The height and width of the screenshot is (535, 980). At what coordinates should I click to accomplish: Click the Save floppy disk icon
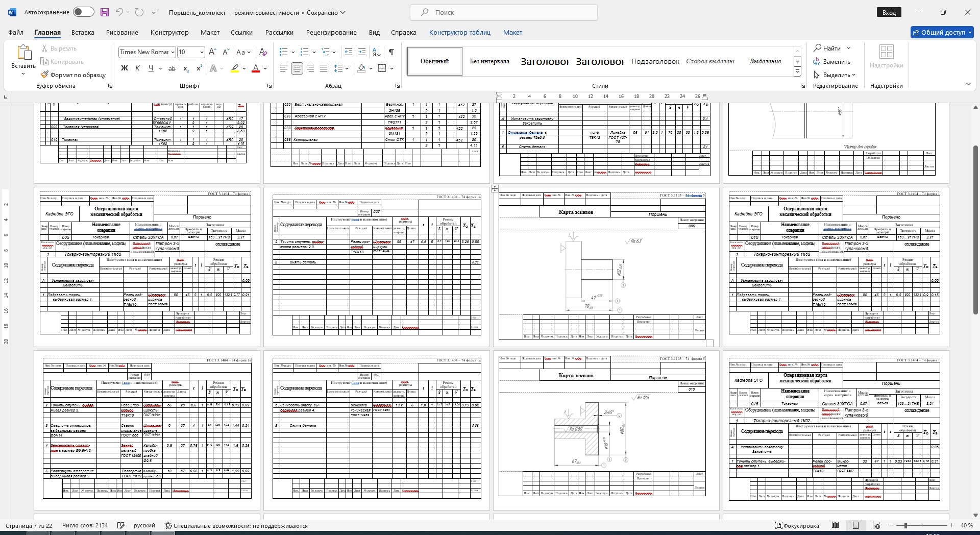click(104, 12)
